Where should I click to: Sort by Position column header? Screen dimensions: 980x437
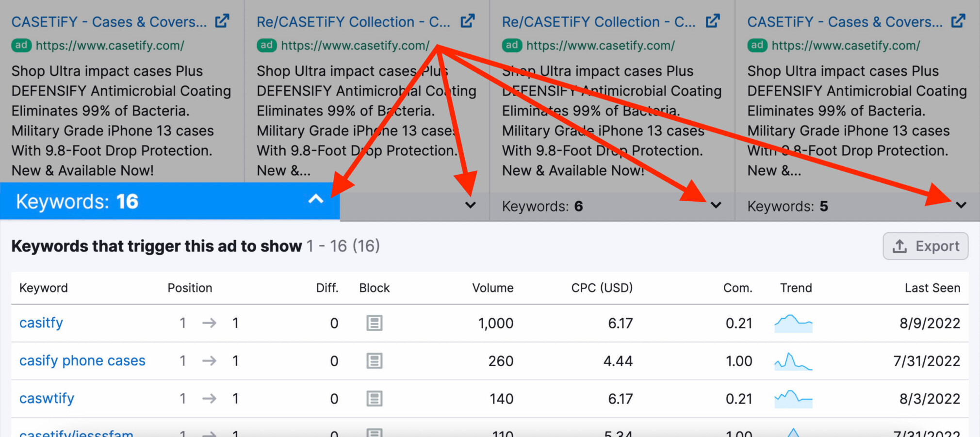coord(190,288)
